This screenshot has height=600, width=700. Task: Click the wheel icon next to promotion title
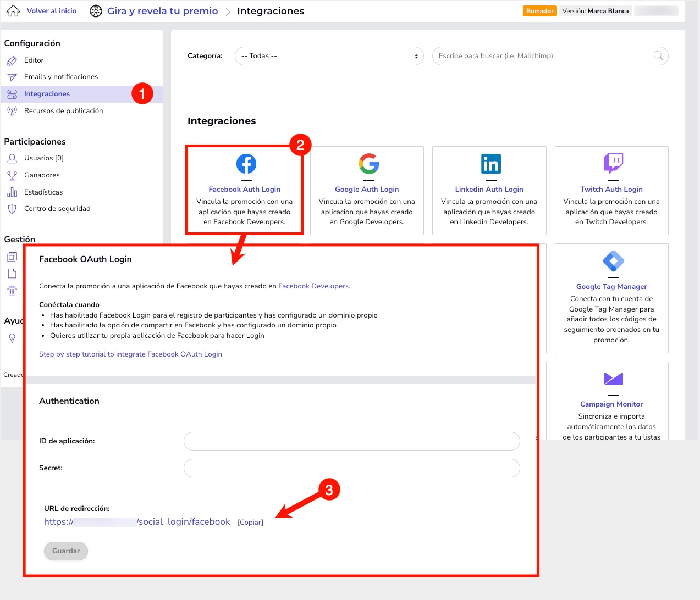click(96, 11)
